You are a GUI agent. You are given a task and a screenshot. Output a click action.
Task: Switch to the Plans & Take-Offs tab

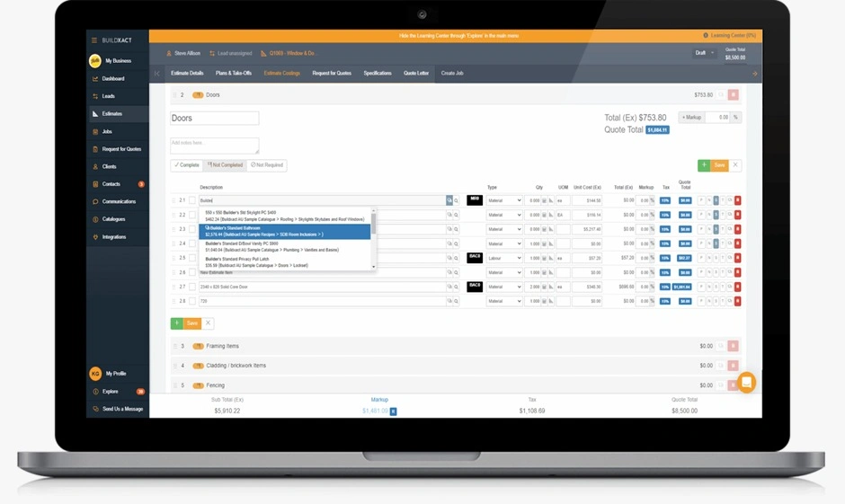pyautogui.click(x=234, y=74)
